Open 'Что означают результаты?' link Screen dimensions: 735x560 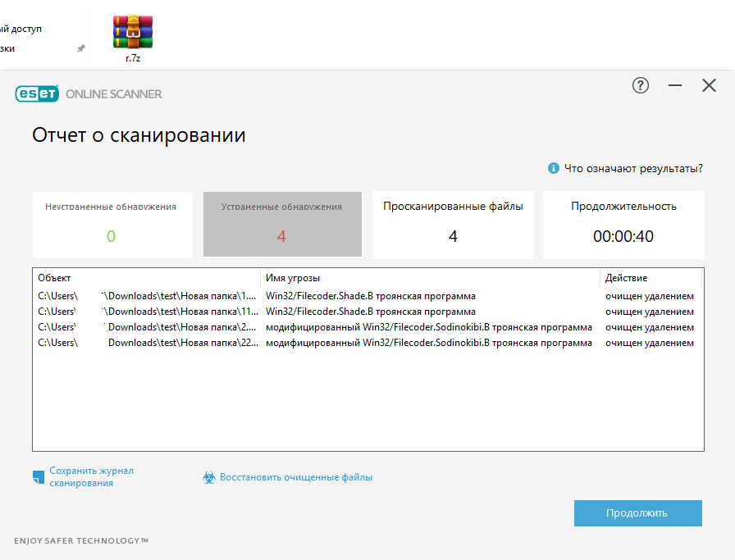633,168
